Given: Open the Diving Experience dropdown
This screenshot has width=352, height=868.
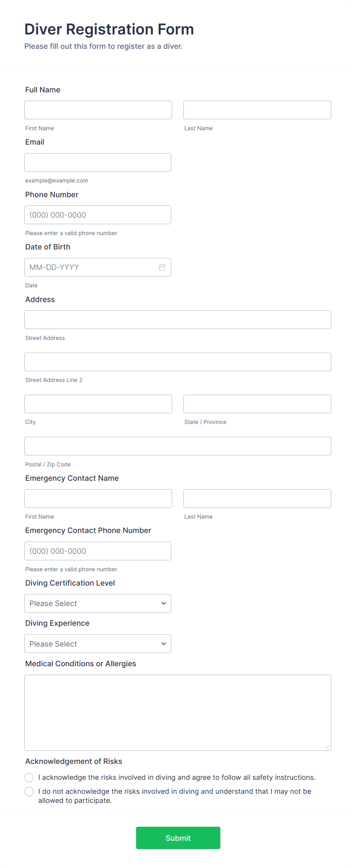Looking at the screenshot, I should coord(98,644).
